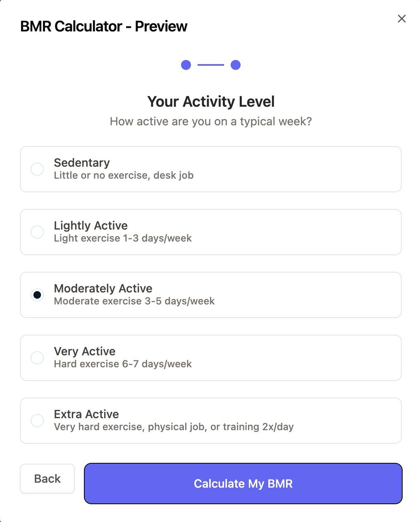The width and height of the screenshot is (420, 522).
Task: Click the first progress step dot
Action: tap(186, 65)
